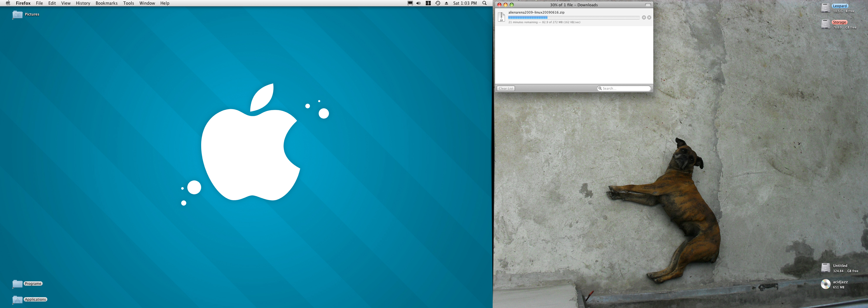Viewport: 868px width, 308px height.
Task: Open the Tools menu
Action: tap(128, 3)
